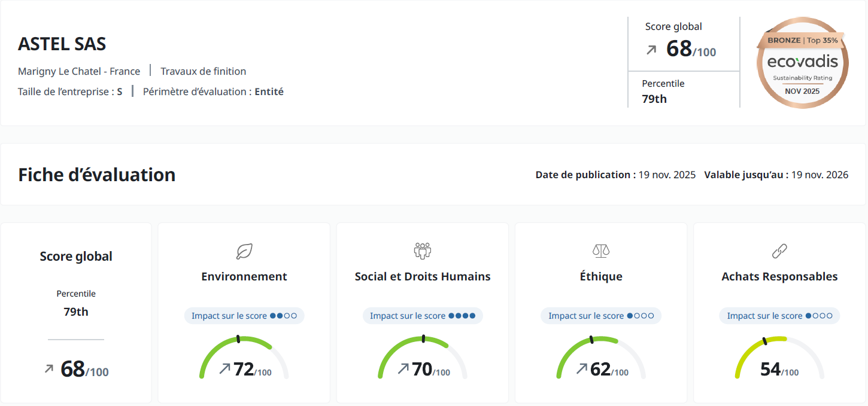This screenshot has width=868, height=406.
Task: Click the ASTEL SAS company name
Action: pos(62,44)
